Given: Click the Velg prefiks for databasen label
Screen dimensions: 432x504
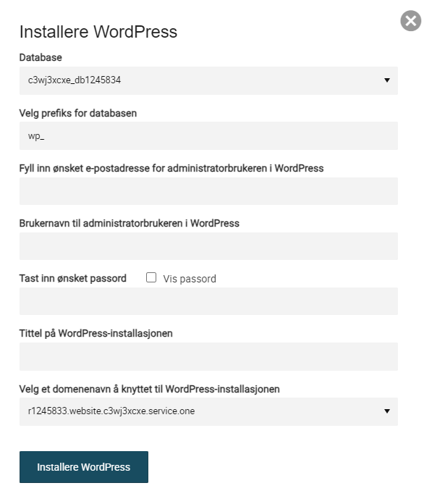Looking at the screenshot, I should click(x=78, y=113).
